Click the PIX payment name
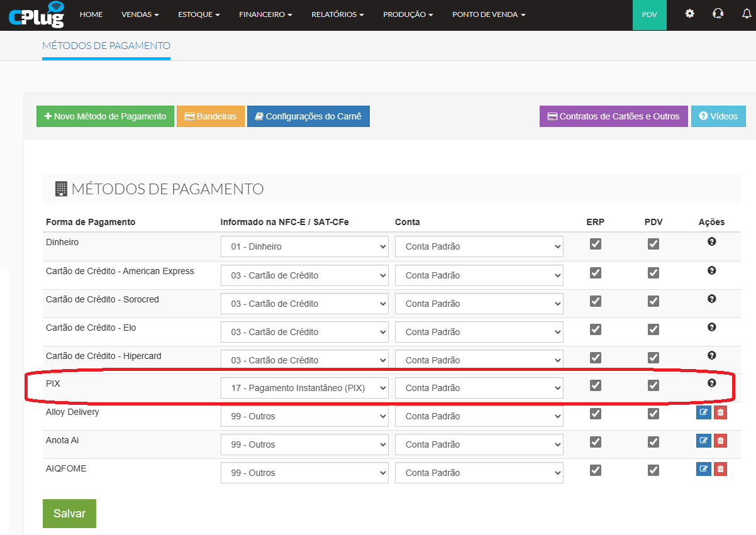Viewport: 756px width, 535px height. click(x=53, y=383)
